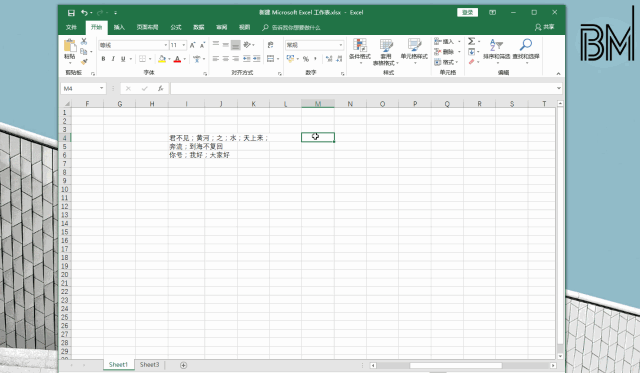Switch to Insert (插入) tab

pyautogui.click(x=119, y=27)
